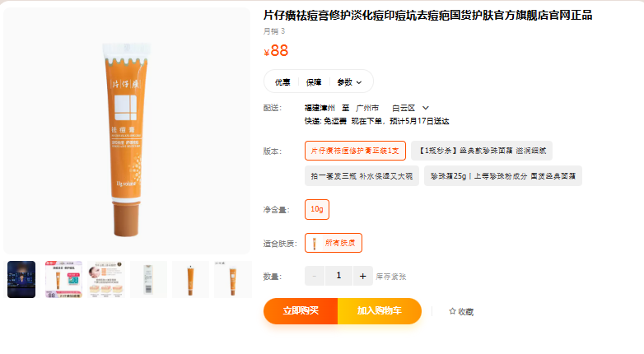Show the white tube back thumbnail

[148, 279]
